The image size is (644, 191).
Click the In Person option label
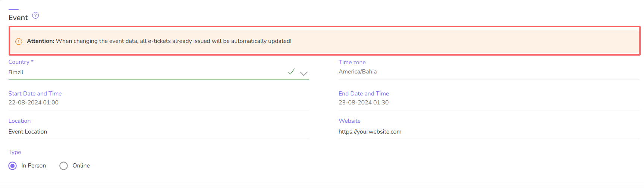[34, 166]
